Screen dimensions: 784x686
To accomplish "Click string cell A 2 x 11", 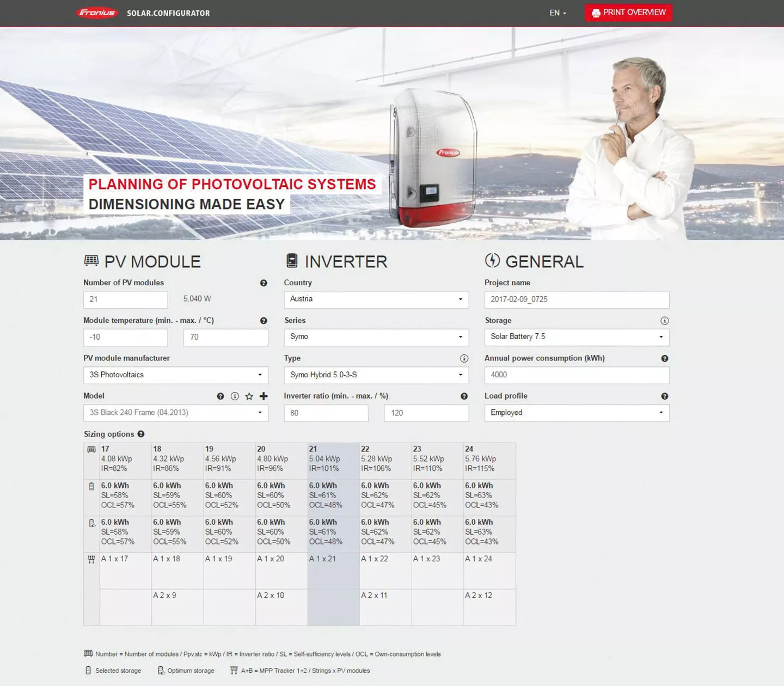I will [385, 607].
